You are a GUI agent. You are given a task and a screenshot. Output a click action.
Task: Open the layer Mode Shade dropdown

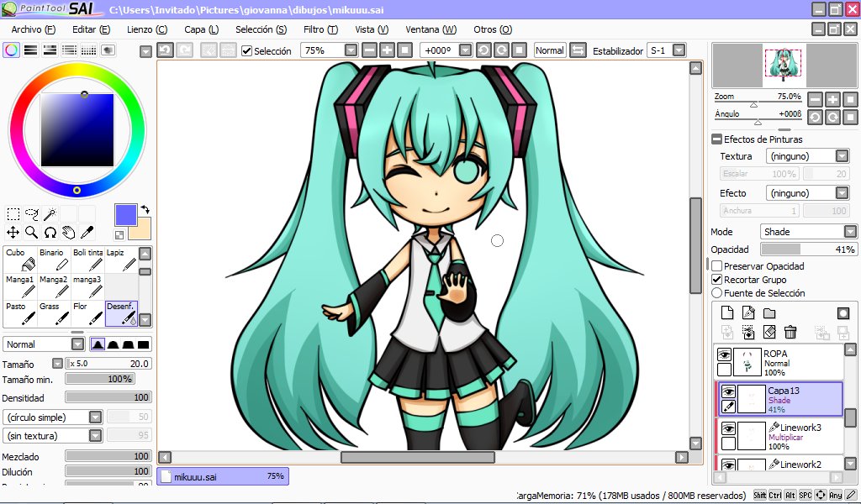pos(850,232)
